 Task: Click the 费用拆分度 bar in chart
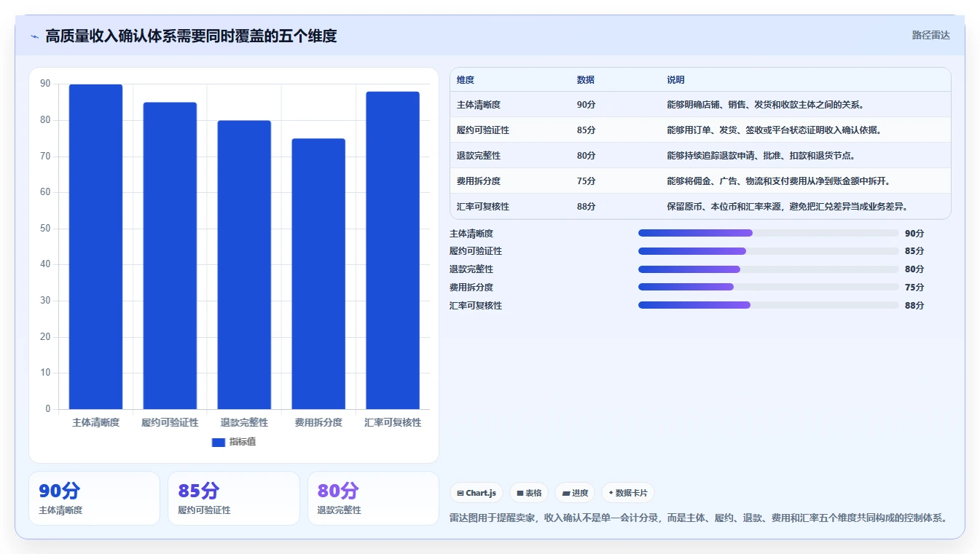[318, 274]
